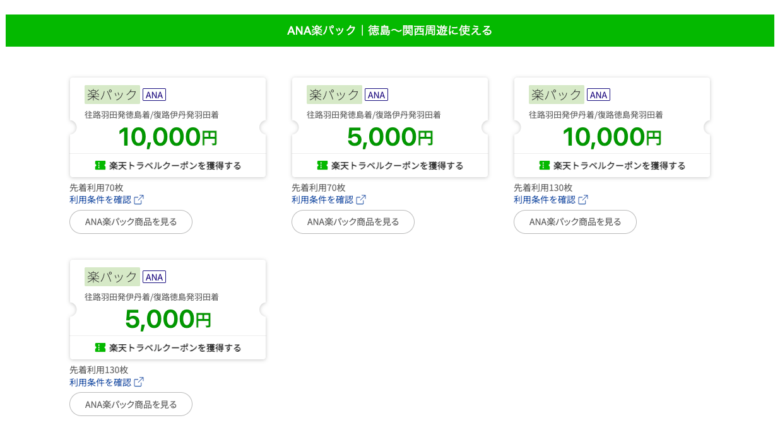Screen dimensions: 780x423
Task: Click ANA badge on the 5,000円 130枚 coupon
Action: 154,277
